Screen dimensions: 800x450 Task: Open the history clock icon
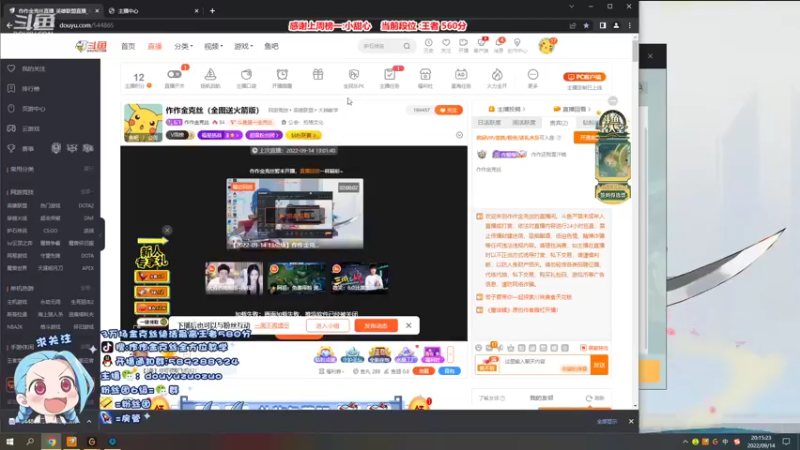point(429,43)
